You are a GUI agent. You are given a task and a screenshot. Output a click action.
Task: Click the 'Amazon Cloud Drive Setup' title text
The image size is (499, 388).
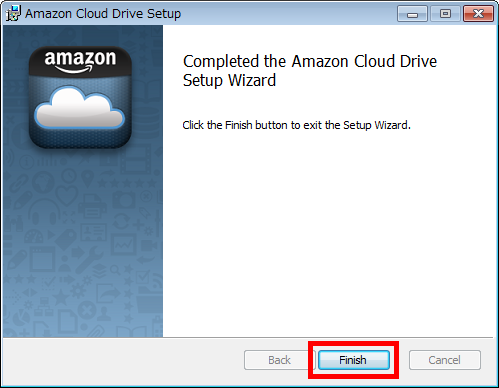103,14
